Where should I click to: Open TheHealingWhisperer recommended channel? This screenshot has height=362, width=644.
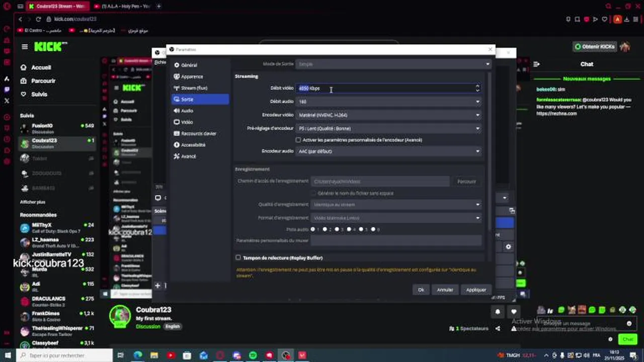click(57, 331)
